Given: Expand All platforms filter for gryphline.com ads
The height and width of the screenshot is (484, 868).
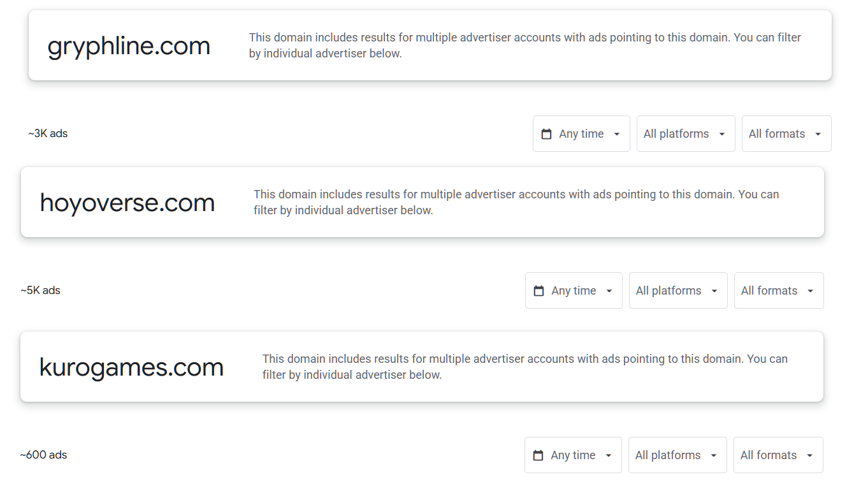Looking at the screenshot, I should click(685, 134).
